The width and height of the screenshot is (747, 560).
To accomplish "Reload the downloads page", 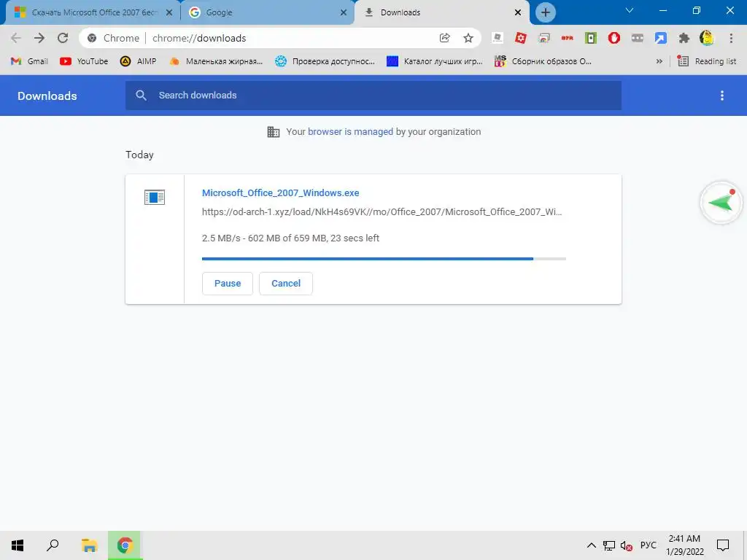I will (x=63, y=38).
